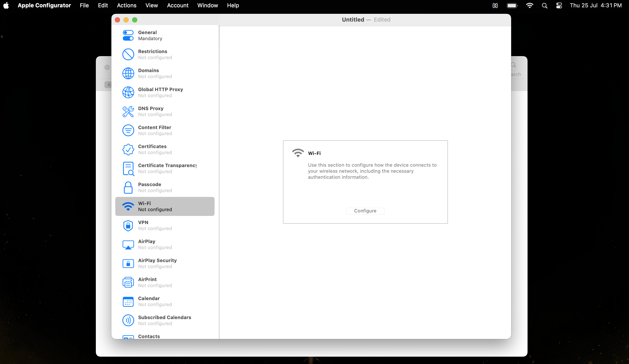
Task: Click the Domains globe icon
Action: tap(128, 73)
